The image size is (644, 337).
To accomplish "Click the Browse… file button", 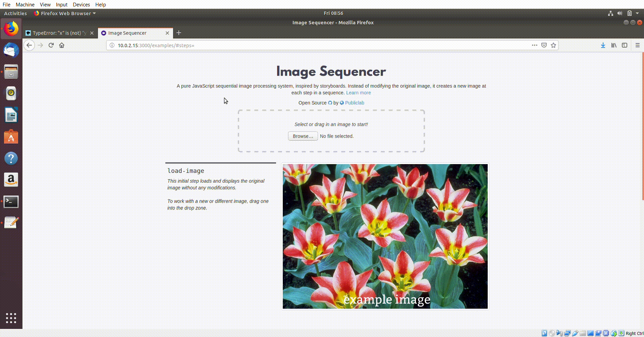I will click(x=303, y=136).
